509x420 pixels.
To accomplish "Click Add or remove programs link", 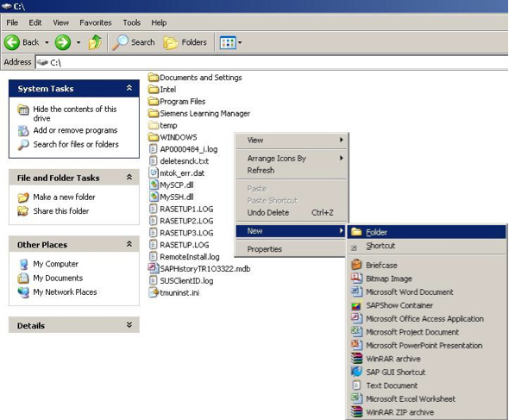I will (75, 130).
